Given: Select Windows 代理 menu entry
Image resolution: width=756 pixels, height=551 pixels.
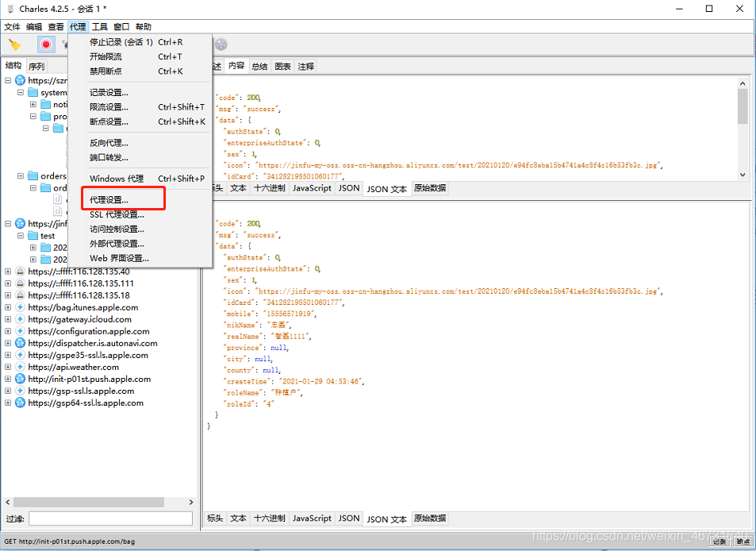Looking at the screenshot, I should [140, 179].
